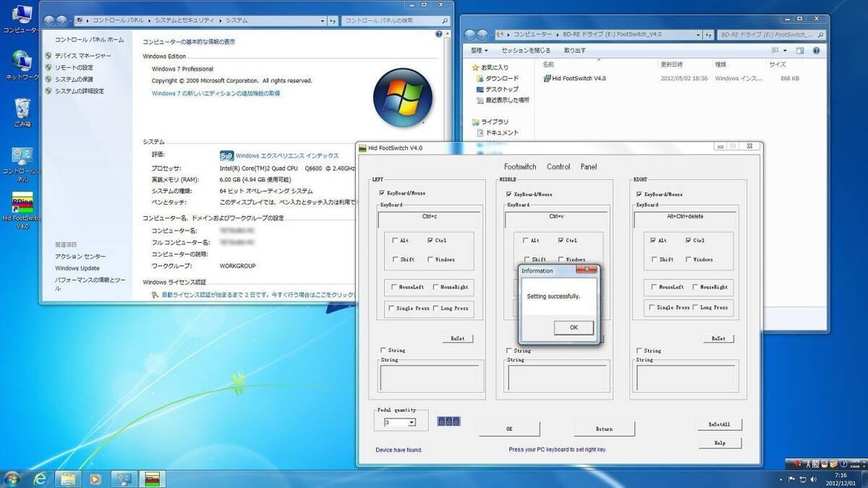
Task: Check Single Press for the RIGHT pedal
Action: point(653,308)
